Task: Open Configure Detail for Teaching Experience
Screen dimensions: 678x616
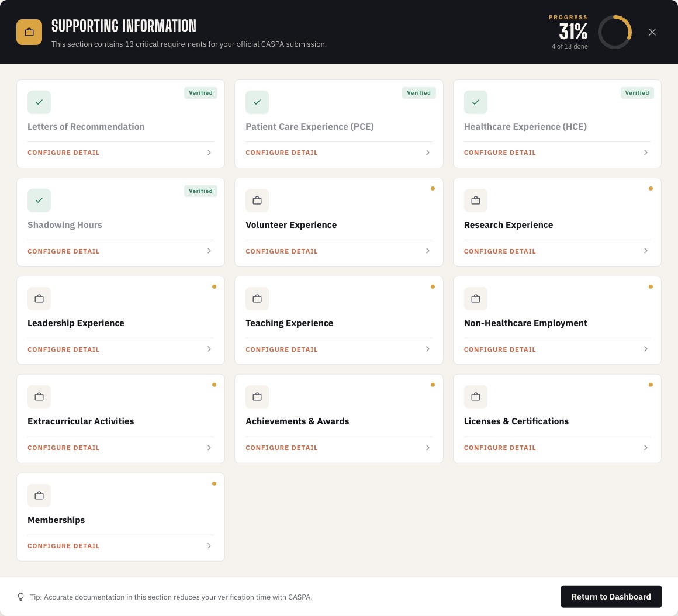Action: click(x=282, y=349)
